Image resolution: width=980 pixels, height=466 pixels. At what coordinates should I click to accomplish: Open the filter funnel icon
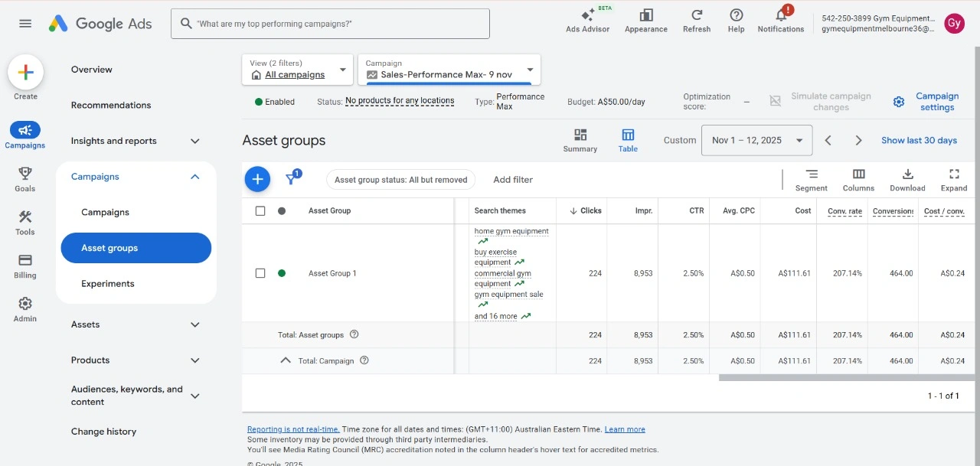(292, 179)
